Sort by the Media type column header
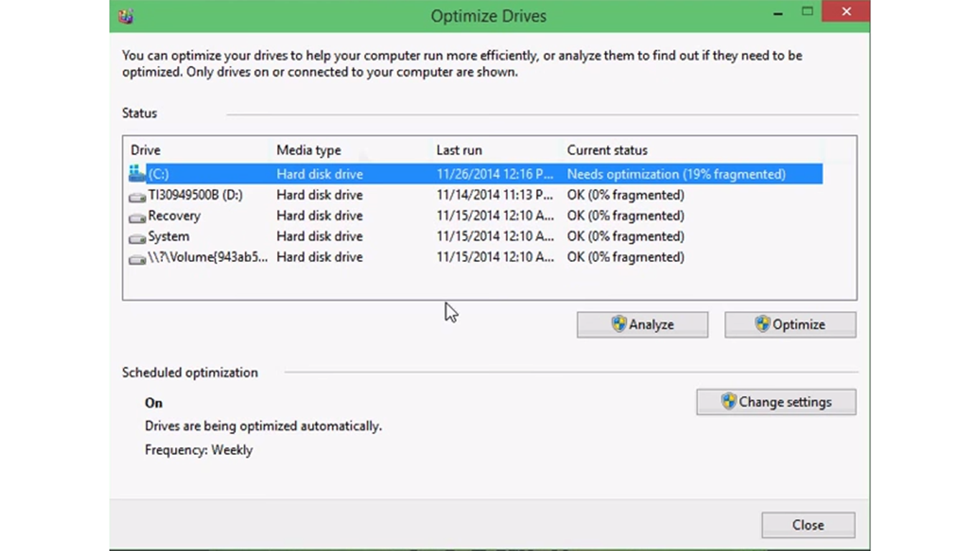This screenshot has width=980, height=551. (x=308, y=150)
